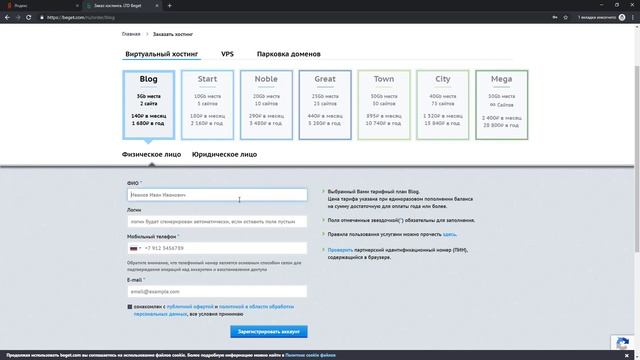Open a new tab with the plus button
The width and height of the screenshot is (640, 360).
169,6
